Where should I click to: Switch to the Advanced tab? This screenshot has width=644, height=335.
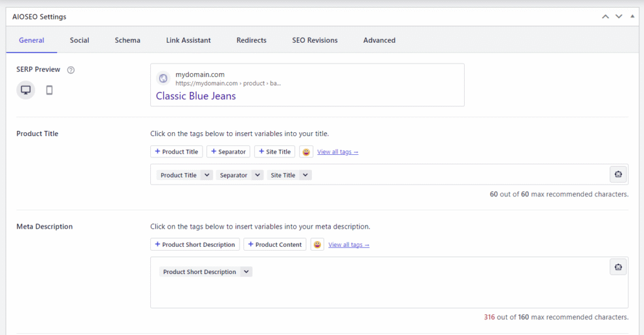tap(379, 40)
